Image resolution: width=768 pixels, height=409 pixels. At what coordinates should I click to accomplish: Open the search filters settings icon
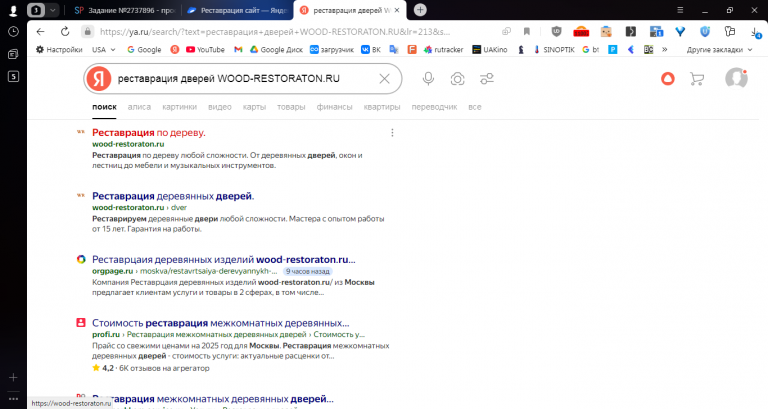486,78
